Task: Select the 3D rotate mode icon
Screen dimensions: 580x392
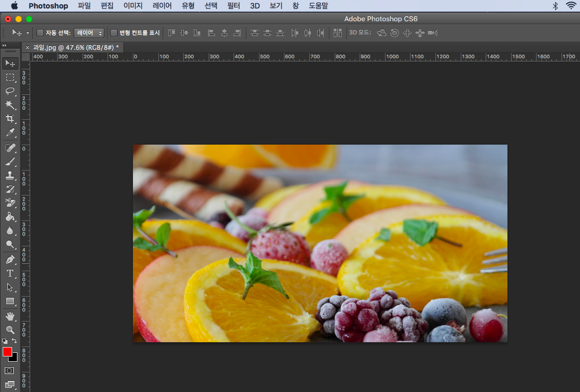Action: (381, 33)
